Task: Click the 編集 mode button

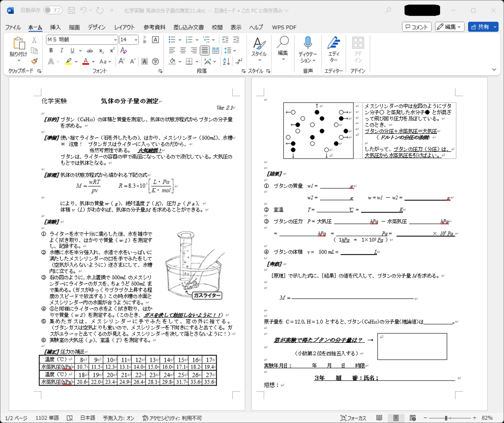Action: 449,27
